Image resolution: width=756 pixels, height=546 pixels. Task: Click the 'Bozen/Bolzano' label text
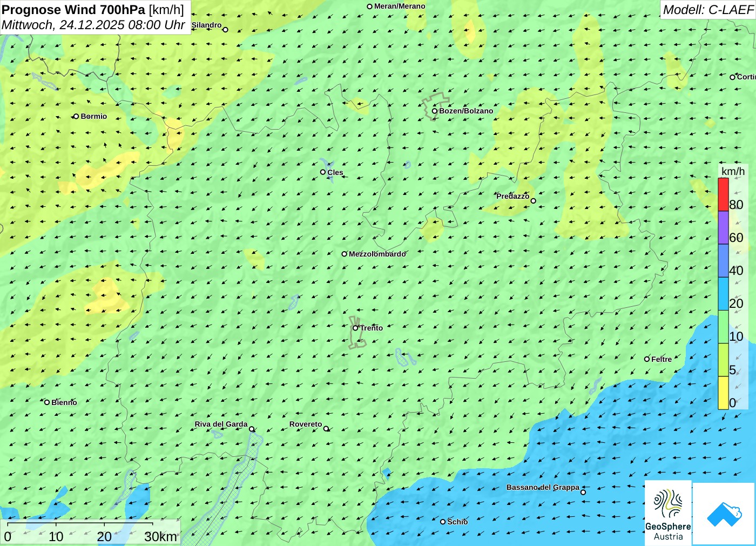pos(466,111)
